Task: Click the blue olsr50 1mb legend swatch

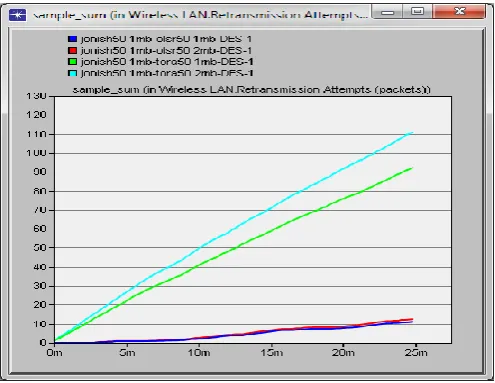Action: tap(72, 39)
